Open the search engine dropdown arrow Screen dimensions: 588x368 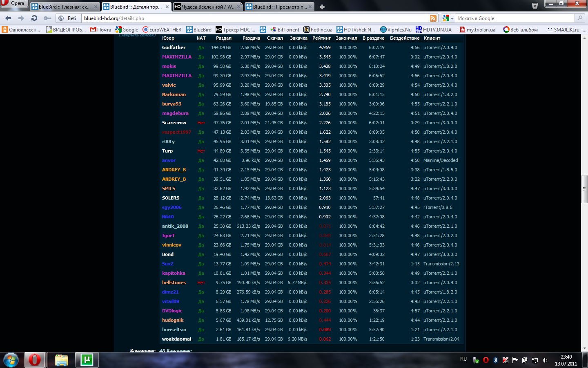[452, 18]
